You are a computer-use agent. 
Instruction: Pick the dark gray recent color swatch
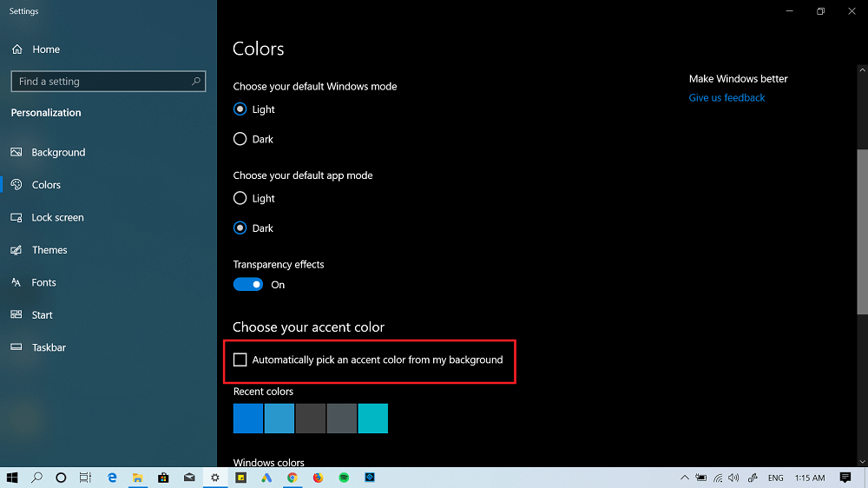(311, 419)
